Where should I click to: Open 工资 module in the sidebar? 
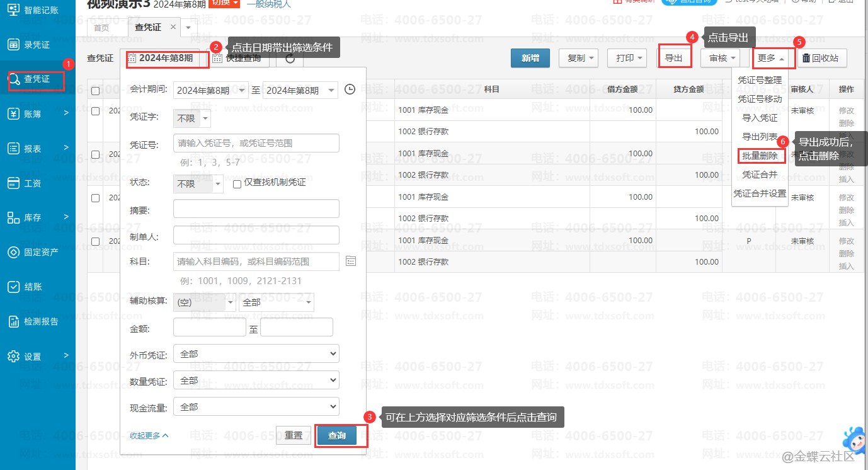tap(31, 183)
